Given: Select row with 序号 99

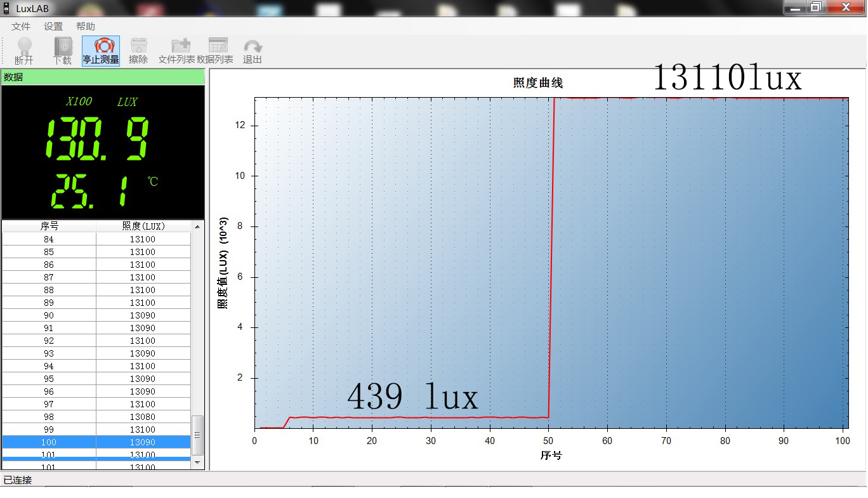Looking at the screenshot, I should [x=96, y=429].
